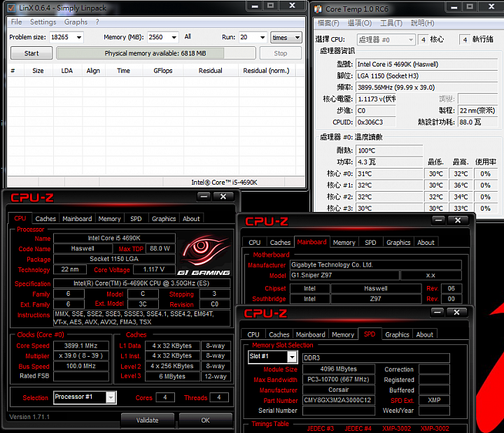
Task: Click the Core Temp frequency field 3899.56MHz
Action: pyautogui.click(x=427, y=87)
